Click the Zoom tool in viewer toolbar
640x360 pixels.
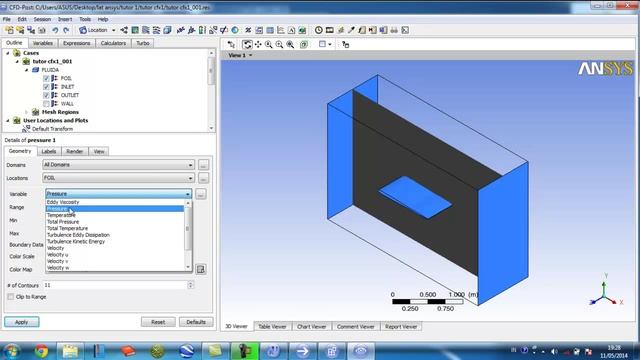tap(269, 44)
